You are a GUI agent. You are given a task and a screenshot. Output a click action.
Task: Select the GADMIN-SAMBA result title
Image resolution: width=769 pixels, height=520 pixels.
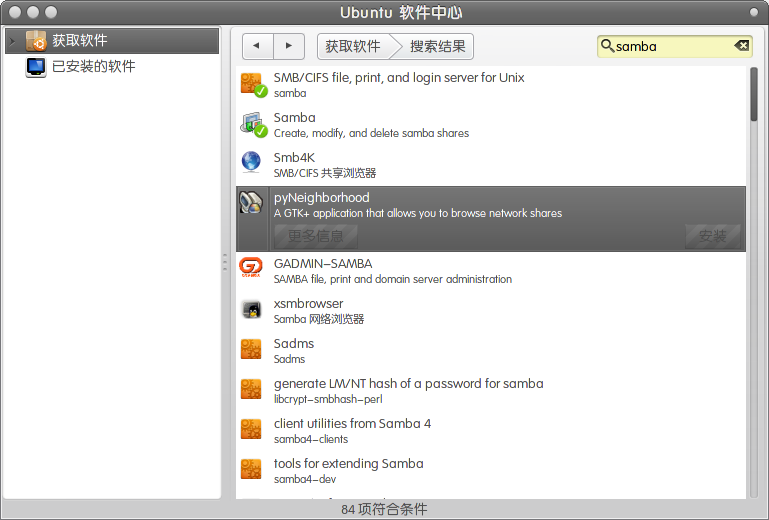pos(323,264)
